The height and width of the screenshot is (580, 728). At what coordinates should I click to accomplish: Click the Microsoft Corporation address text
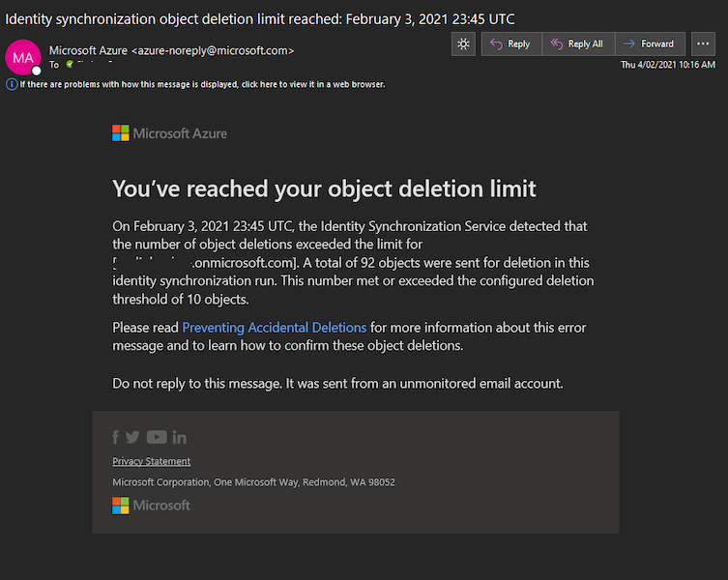click(x=253, y=482)
